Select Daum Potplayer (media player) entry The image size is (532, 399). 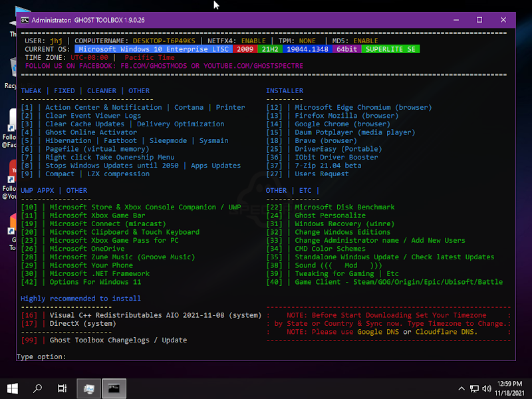[x=355, y=132]
